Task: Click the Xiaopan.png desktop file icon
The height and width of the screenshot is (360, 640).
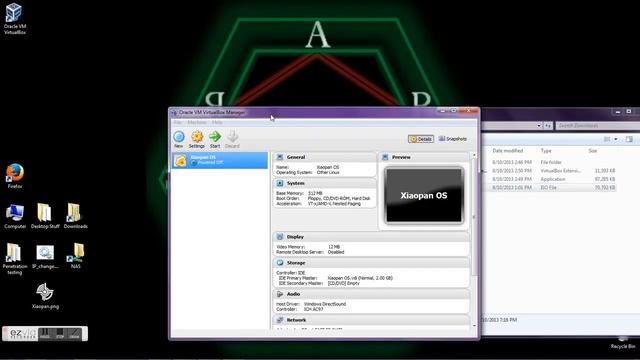Action: [x=45, y=296]
